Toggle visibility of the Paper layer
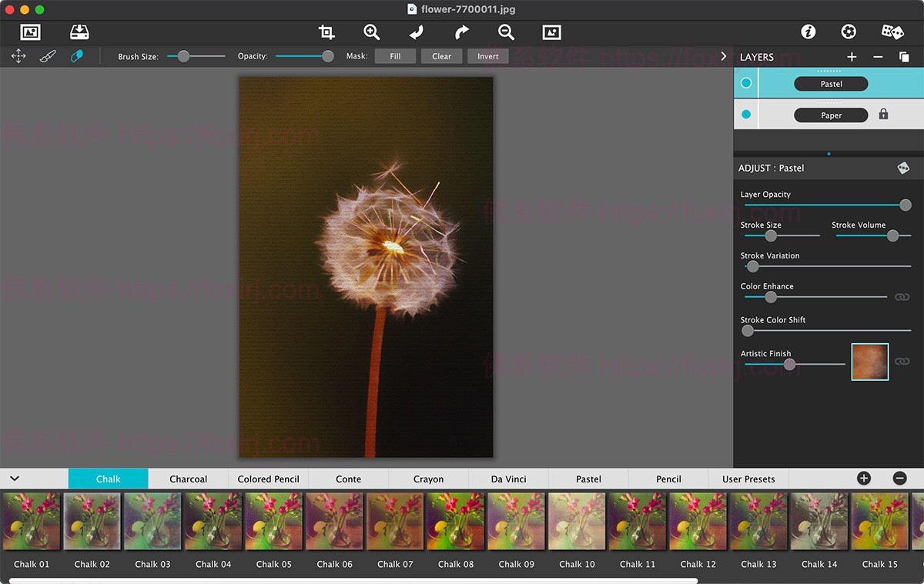This screenshot has height=584, width=924. (745, 115)
